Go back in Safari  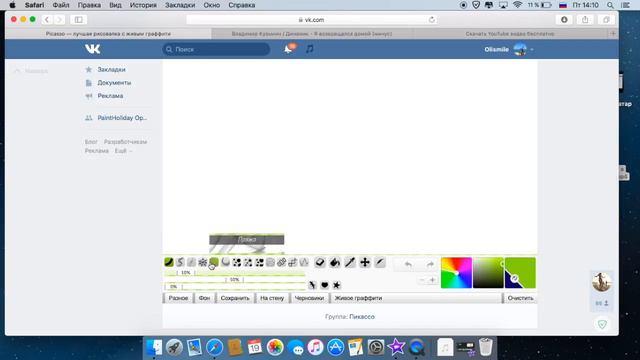pos(47,20)
